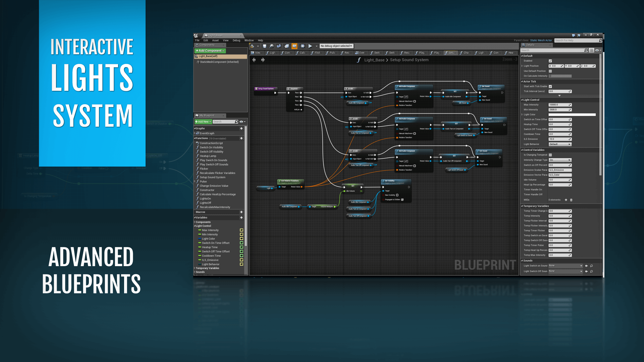Switch to the Viewport tab

pyautogui.click(x=256, y=53)
